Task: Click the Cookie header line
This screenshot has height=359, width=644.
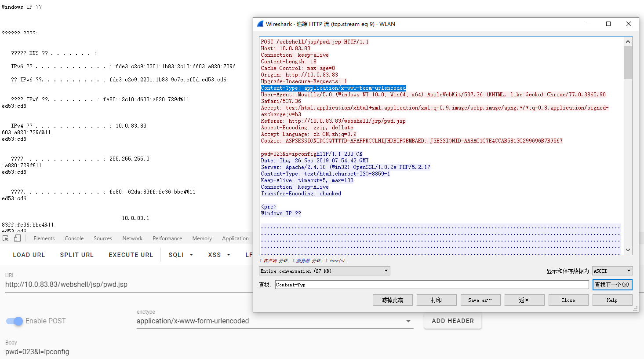Action: pos(411,141)
